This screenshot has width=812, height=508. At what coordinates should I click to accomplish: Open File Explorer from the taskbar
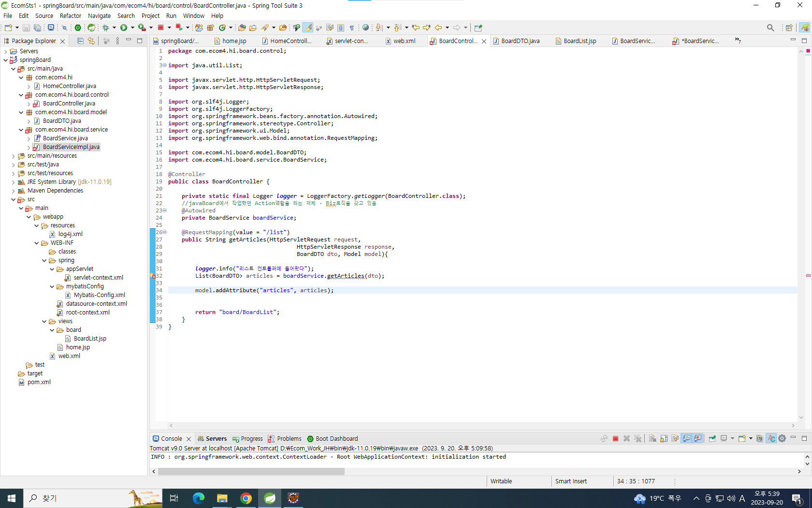pyautogui.click(x=222, y=498)
